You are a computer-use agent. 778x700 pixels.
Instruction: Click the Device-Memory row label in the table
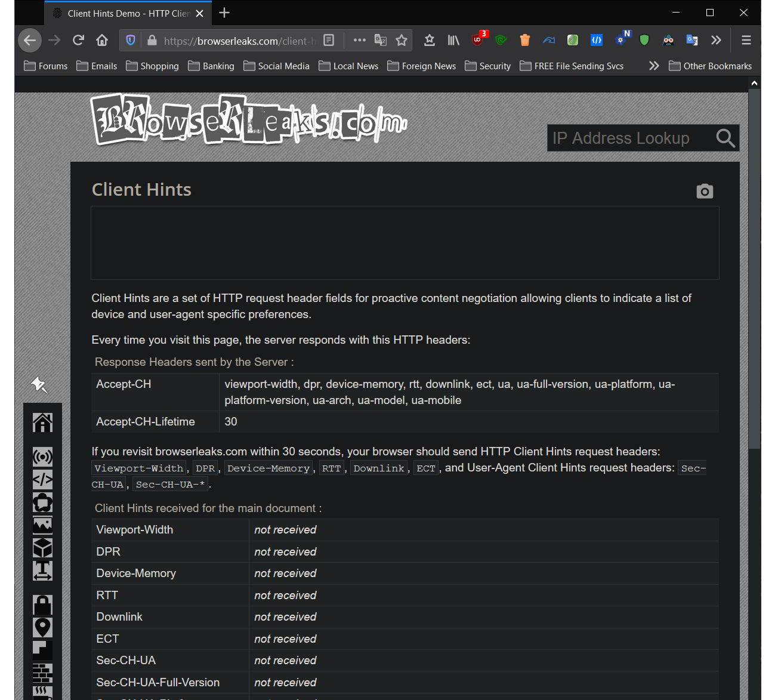pyautogui.click(x=136, y=573)
